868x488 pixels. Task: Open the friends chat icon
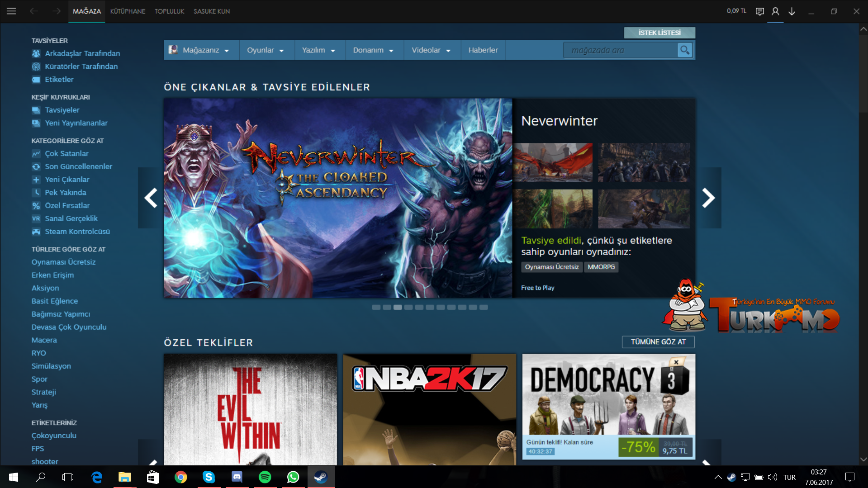pos(760,11)
